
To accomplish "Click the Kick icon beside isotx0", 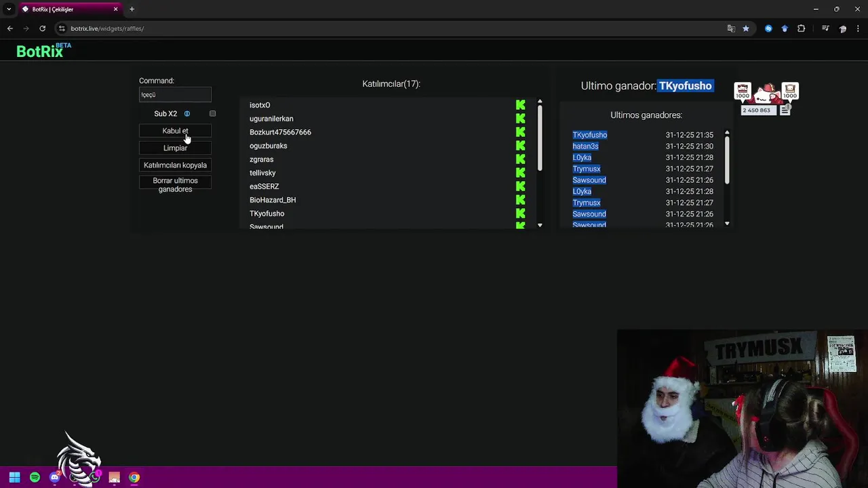I will click(x=520, y=105).
